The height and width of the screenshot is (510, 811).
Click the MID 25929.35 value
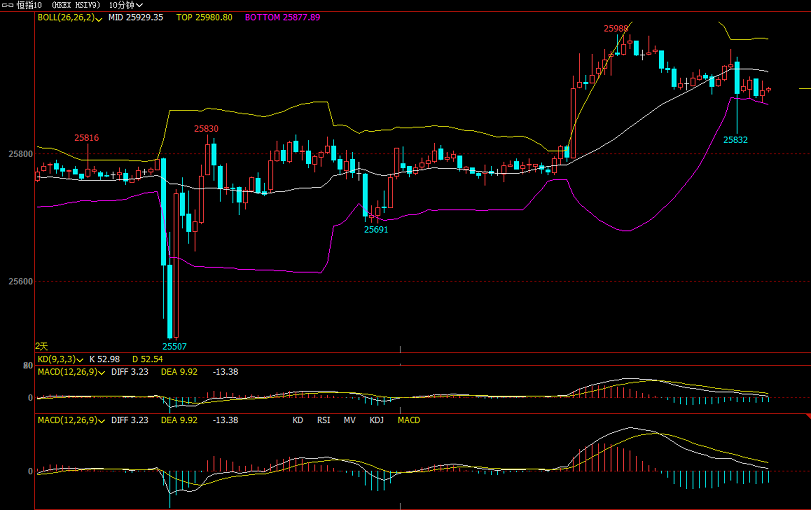(x=136, y=17)
